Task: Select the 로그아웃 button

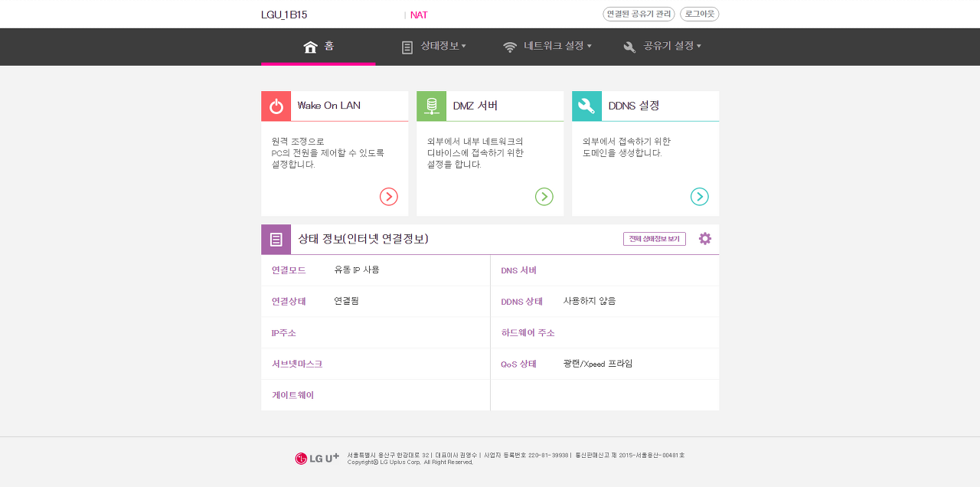Action: pos(700,14)
